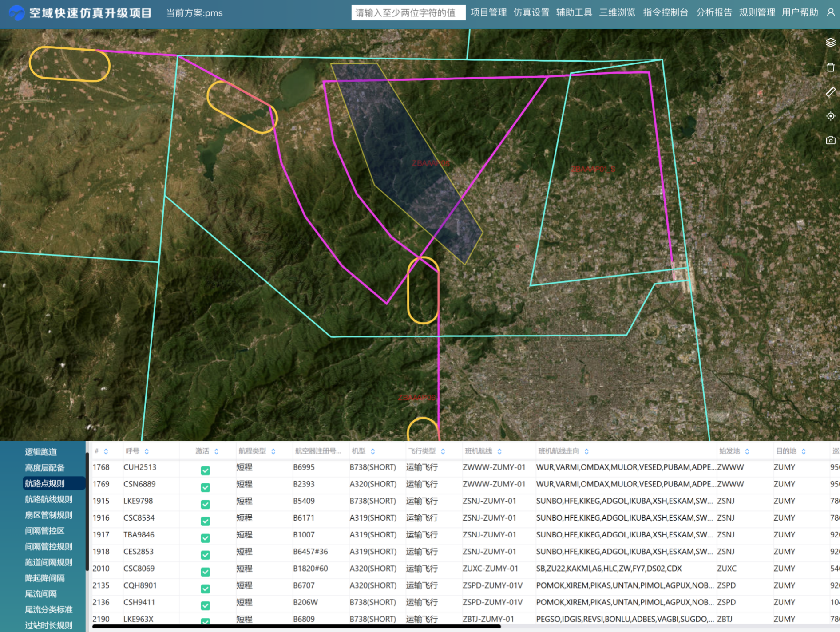
Task: Open the user profile icon
Action: coord(830,12)
